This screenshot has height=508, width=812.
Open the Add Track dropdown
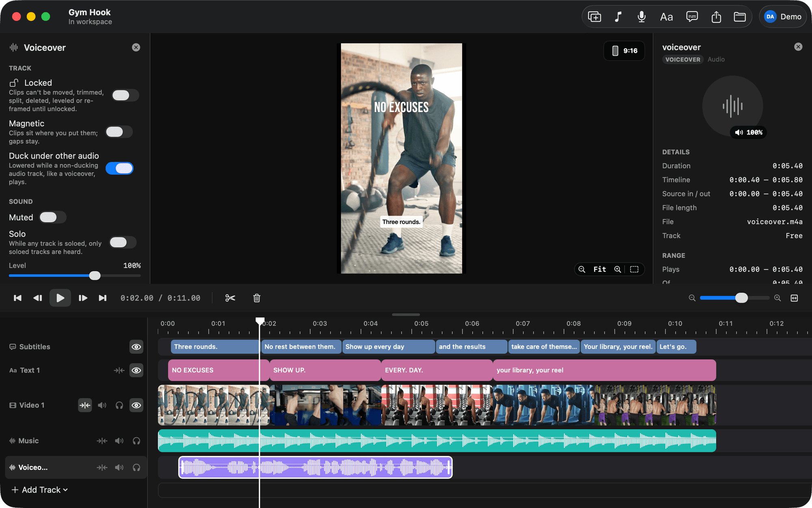pos(39,490)
